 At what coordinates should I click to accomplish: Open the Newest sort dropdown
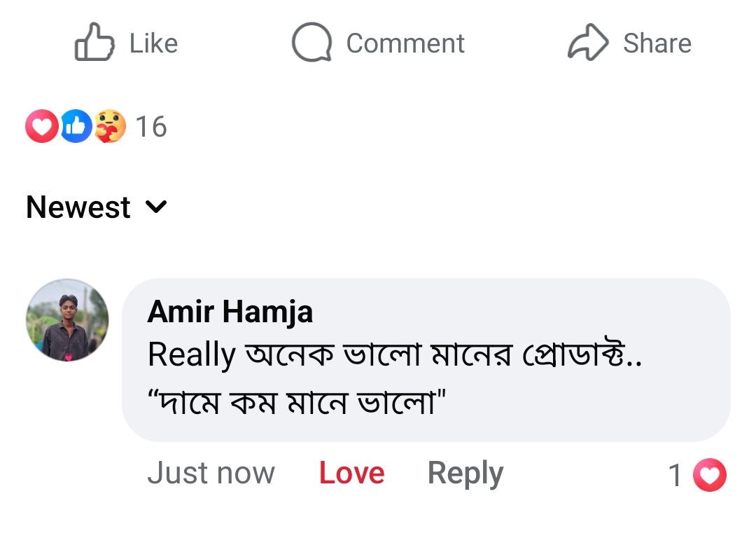(x=97, y=207)
